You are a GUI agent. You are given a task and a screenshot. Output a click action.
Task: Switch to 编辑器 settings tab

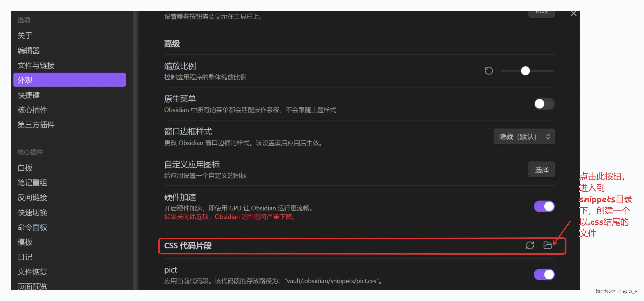pyautogui.click(x=29, y=51)
